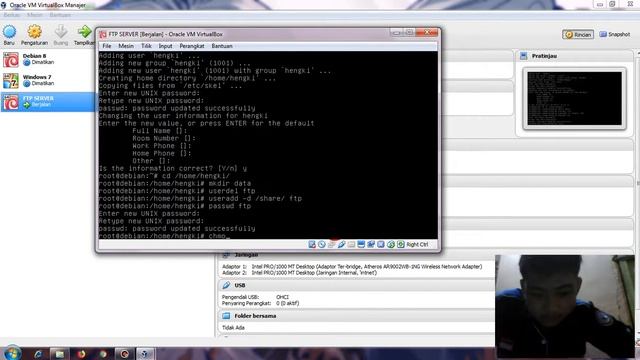The image size is (640, 360).
Task: Open the Tilik menu in the FTP SERVER window
Action: click(146, 46)
